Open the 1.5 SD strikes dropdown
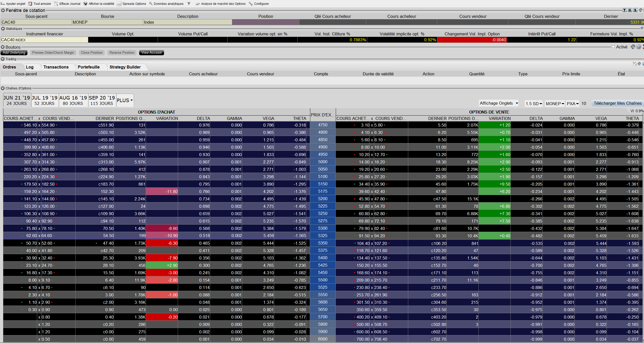The width and height of the screenshot is (644, 343). [534, 104]
